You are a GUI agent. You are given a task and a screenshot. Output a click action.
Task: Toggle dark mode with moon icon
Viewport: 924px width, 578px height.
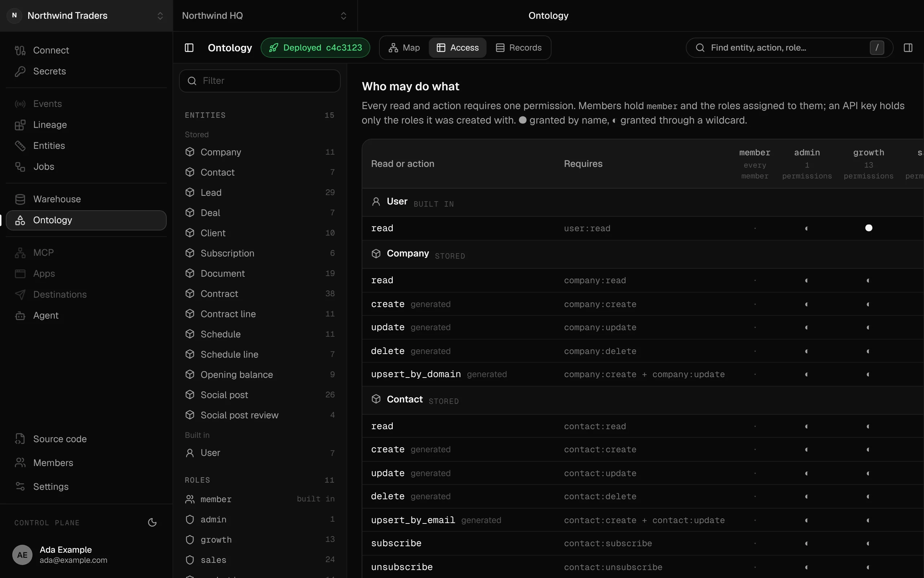(x=152, y=522)
